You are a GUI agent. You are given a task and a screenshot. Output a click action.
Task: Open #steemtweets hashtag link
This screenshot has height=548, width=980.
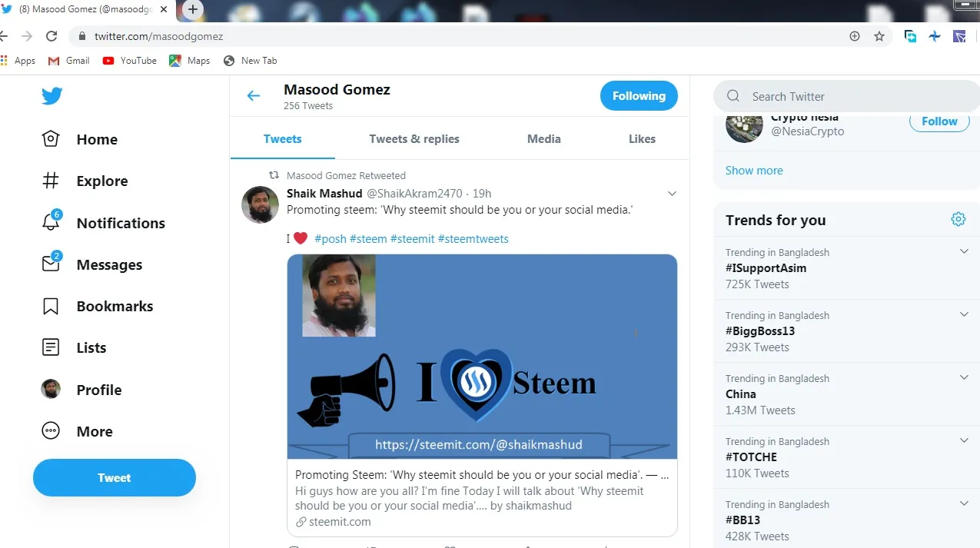click(473, 239)
